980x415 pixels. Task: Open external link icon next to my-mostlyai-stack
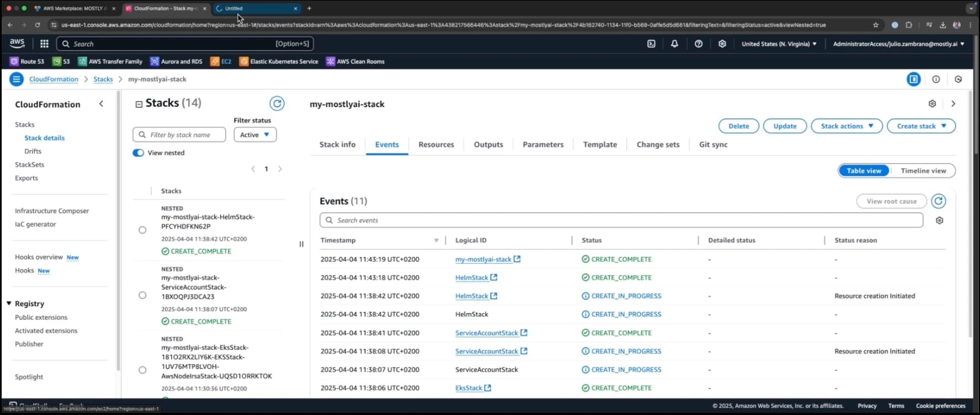[x=517, y=259]
